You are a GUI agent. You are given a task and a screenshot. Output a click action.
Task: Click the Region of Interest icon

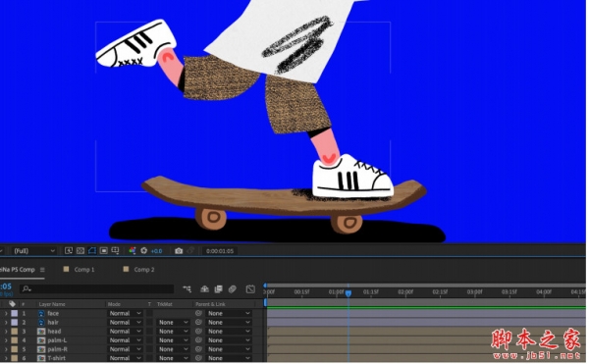104,251
